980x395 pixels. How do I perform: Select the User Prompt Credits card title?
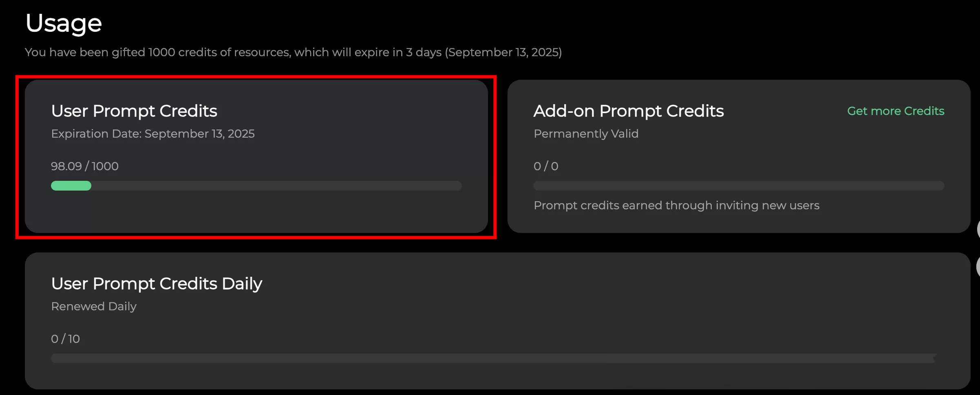click(x=134, y=111)
